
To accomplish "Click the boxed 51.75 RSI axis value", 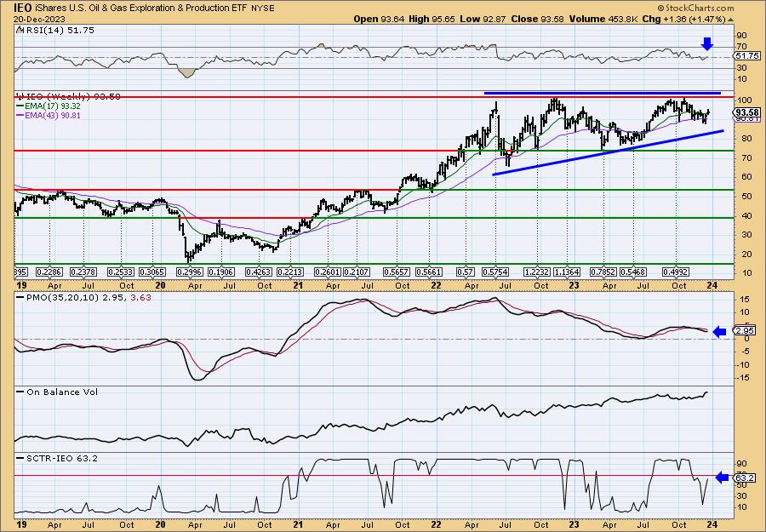I will [747, 56].
